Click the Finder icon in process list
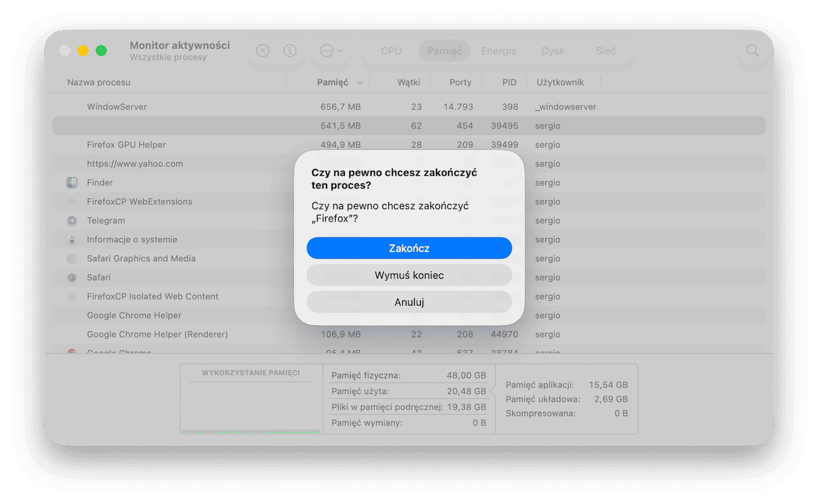Image resolution: width=818 pixels, height=504 pixels. [72, 182]
